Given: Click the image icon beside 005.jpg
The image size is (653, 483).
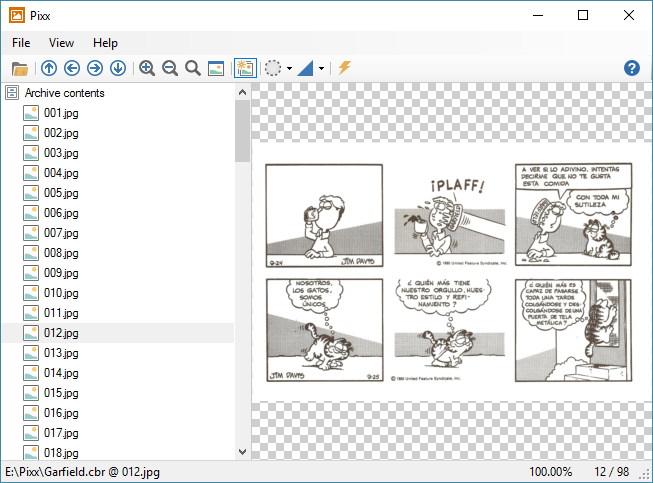Looking at the screenshot, I should click(31, 193).
